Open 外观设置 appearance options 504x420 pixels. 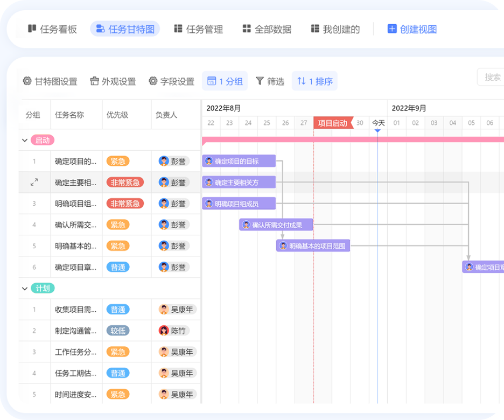tap(113, 81)
